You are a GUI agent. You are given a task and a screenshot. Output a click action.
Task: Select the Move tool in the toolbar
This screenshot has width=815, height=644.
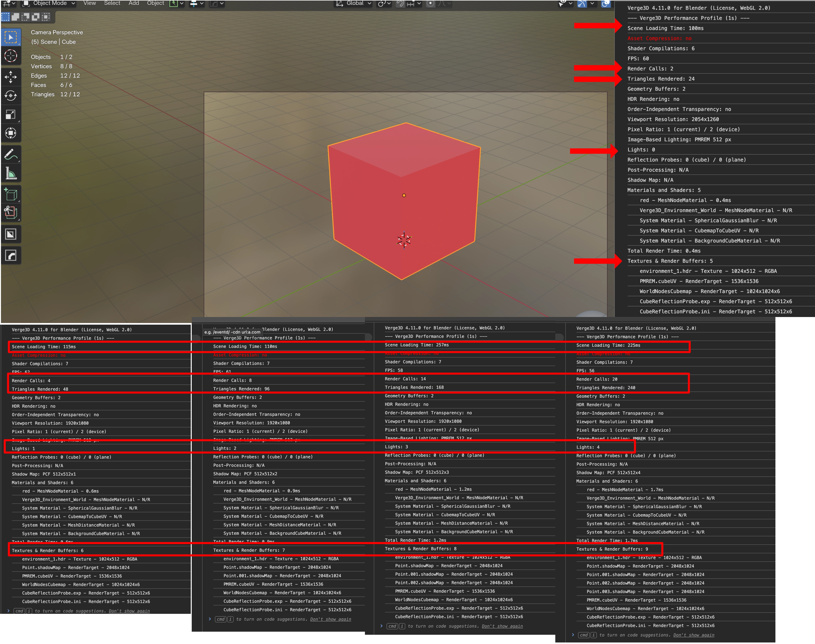[x=11, y=77]
